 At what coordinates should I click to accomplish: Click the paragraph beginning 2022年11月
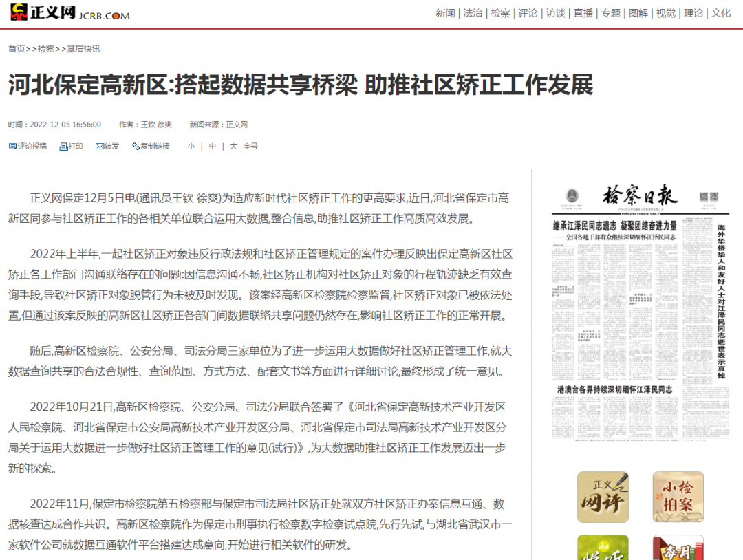(260, 524)
